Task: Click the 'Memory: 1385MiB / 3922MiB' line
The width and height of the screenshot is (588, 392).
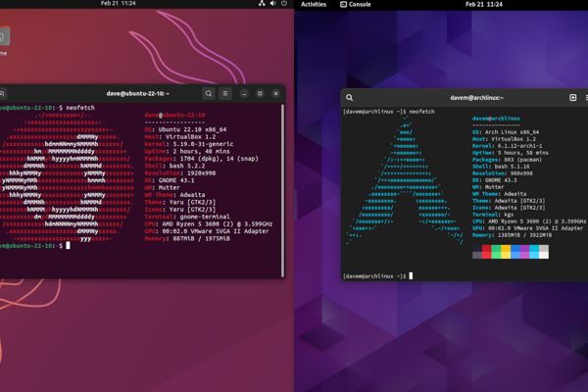Action: (x=512, y=235)
